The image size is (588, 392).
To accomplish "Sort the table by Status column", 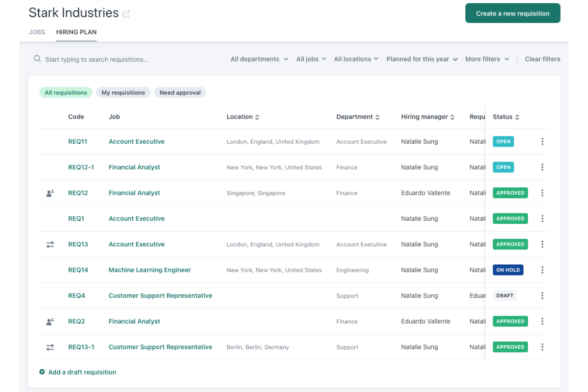I will tap(506, 117).
